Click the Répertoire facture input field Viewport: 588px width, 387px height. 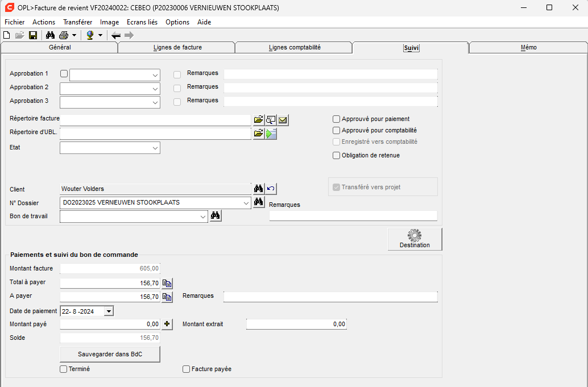[155, 120]
